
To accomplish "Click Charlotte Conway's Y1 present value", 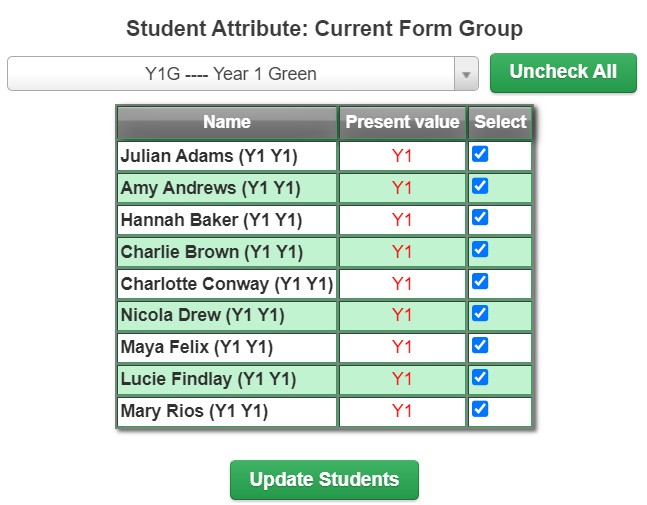I will pos(402,284).
